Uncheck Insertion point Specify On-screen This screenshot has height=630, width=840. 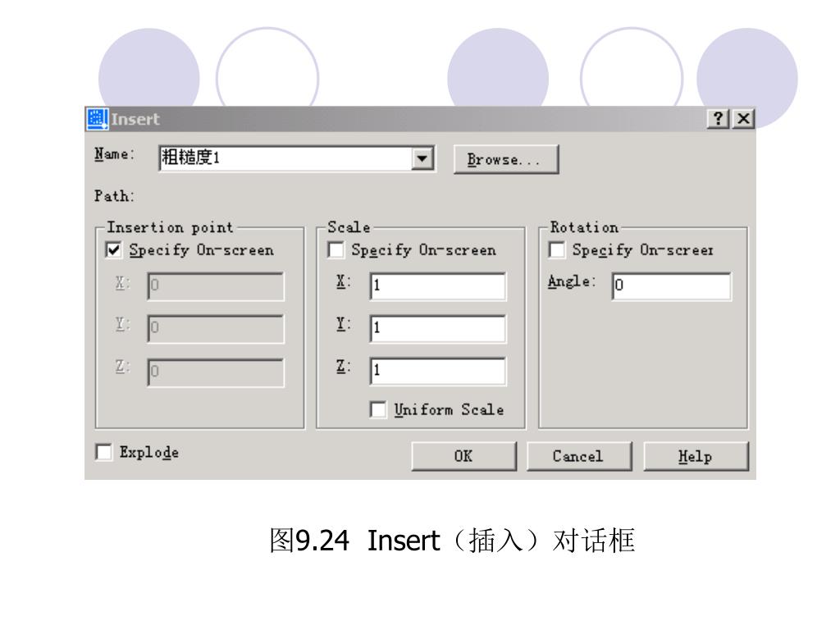coord(113,250)
